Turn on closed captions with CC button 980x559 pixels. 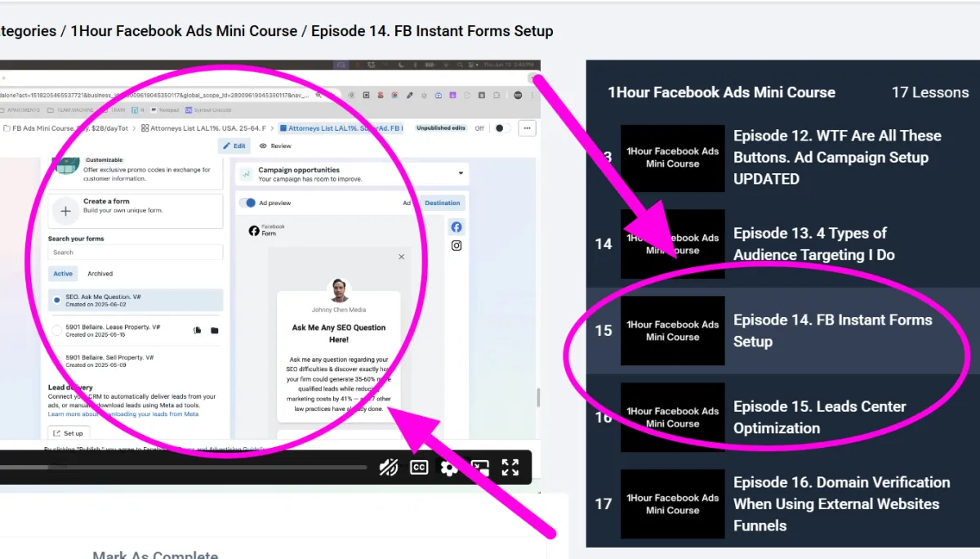click(x=419, y=467)
